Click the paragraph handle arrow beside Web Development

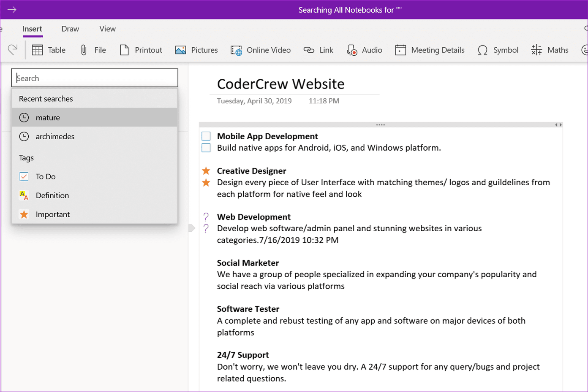(x=192, y=228)
